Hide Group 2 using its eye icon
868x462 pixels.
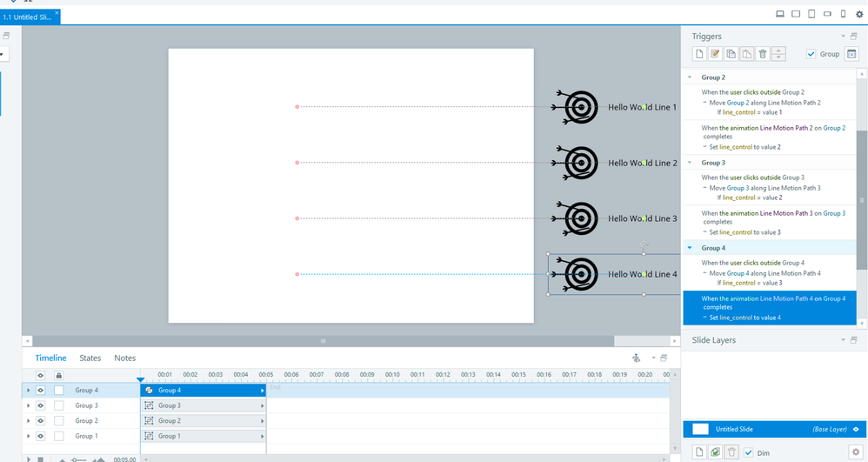[40, 420]
